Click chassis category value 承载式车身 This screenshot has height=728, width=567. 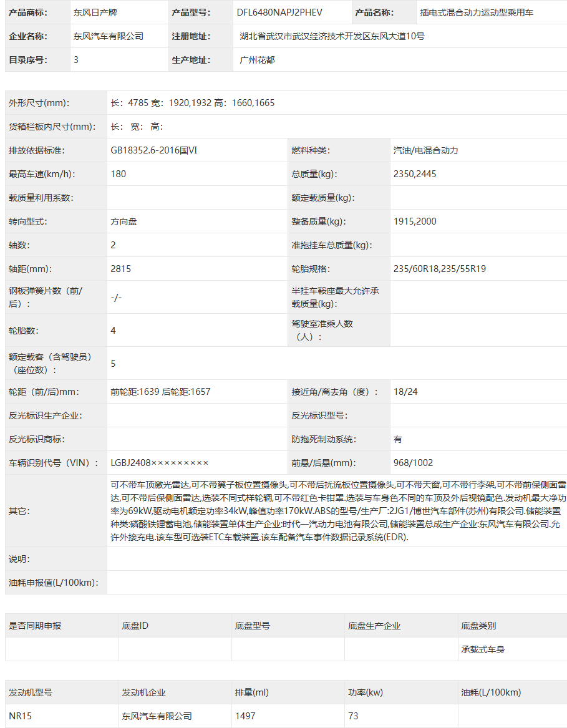coord(483,649)
